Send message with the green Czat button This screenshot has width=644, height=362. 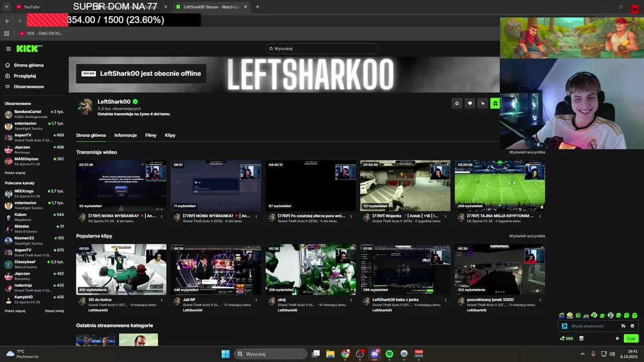pyautogui.click(x=631, y=338)
